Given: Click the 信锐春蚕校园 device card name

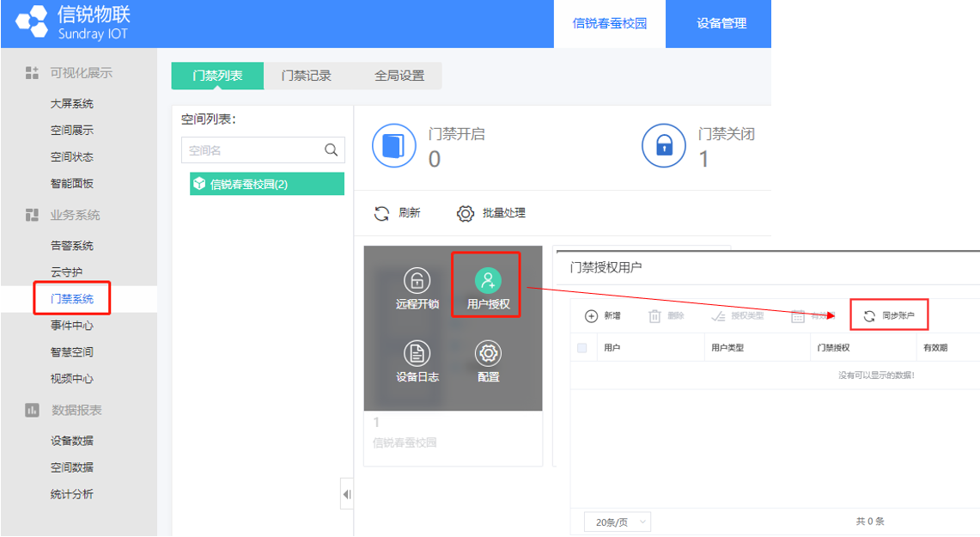Looking at the screenshot, I should pyautogui.click(x=405, y=442).
